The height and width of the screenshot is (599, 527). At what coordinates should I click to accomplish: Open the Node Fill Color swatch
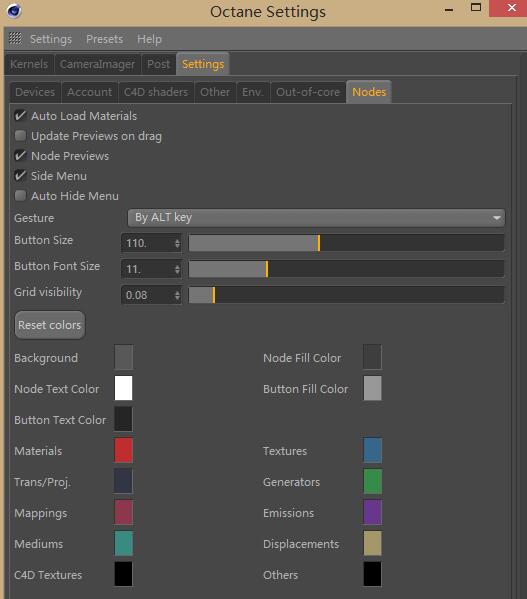(x=372, y=357)
